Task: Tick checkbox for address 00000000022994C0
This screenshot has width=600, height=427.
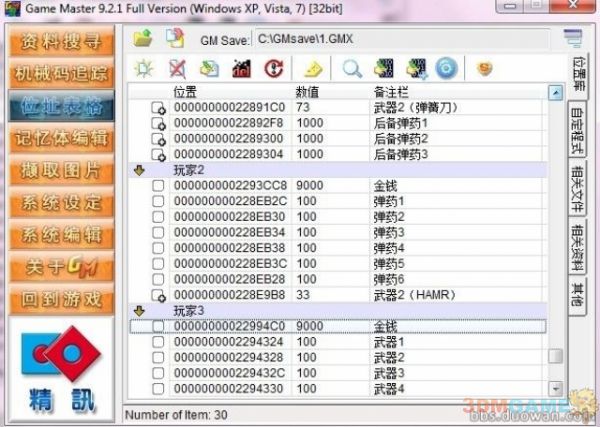Action: 158,326
